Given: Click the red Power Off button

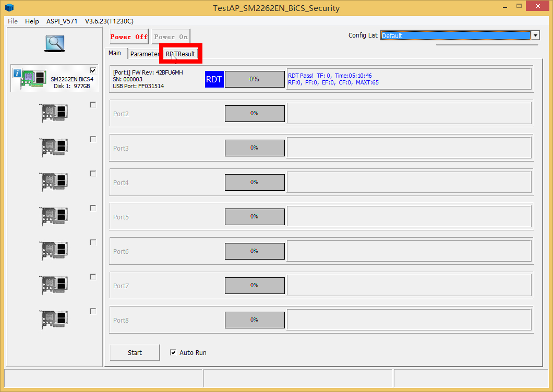Looking at the screenshot, I should [x=129, y=37].
